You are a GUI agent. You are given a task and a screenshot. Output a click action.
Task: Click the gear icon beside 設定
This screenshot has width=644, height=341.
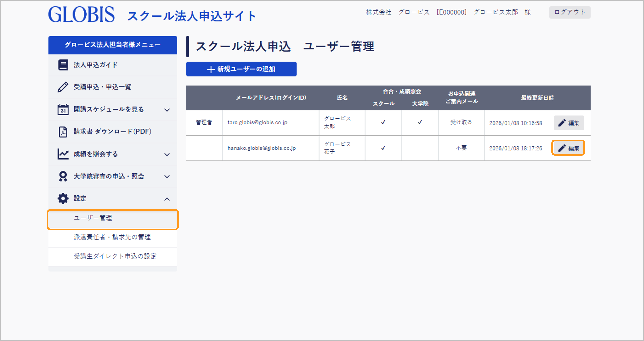[63, 199]
